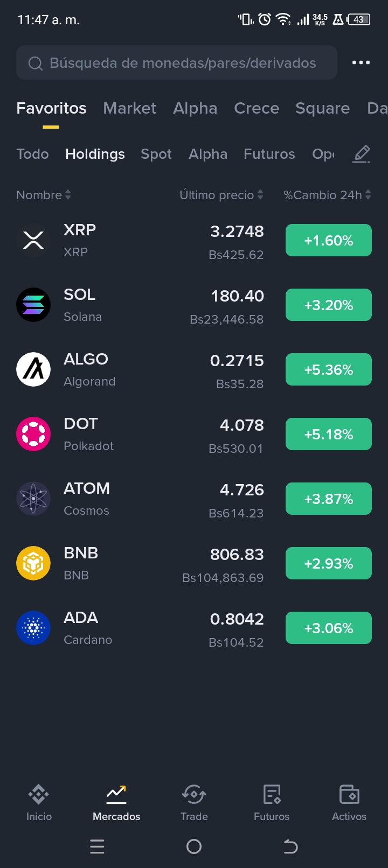Open the Activos wallet icon

[x=349, y=794]
